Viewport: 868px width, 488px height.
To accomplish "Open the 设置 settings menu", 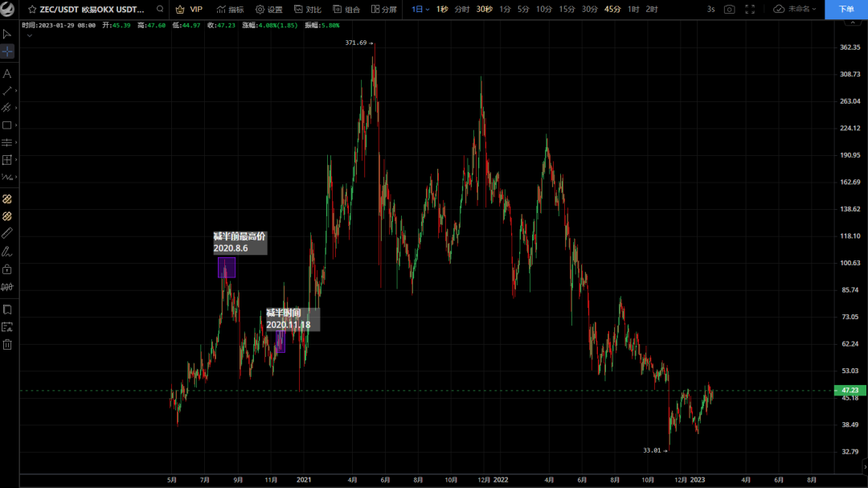I will pyautogui.click(x=269, y=9).
